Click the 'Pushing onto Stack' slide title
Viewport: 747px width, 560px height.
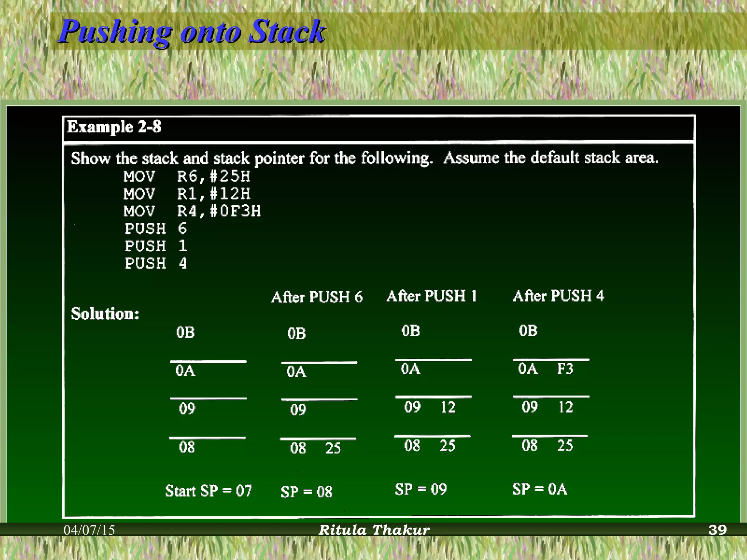[x=191, y=32]
